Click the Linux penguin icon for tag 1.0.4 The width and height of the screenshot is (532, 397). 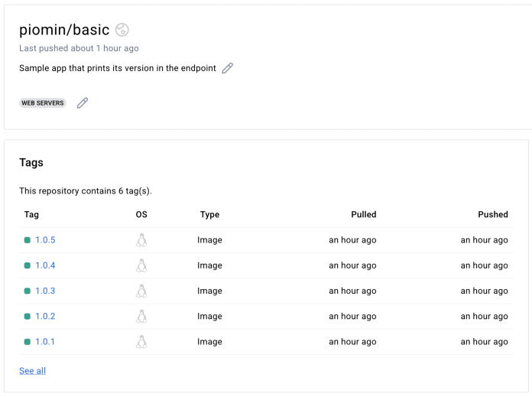point(141,265)
